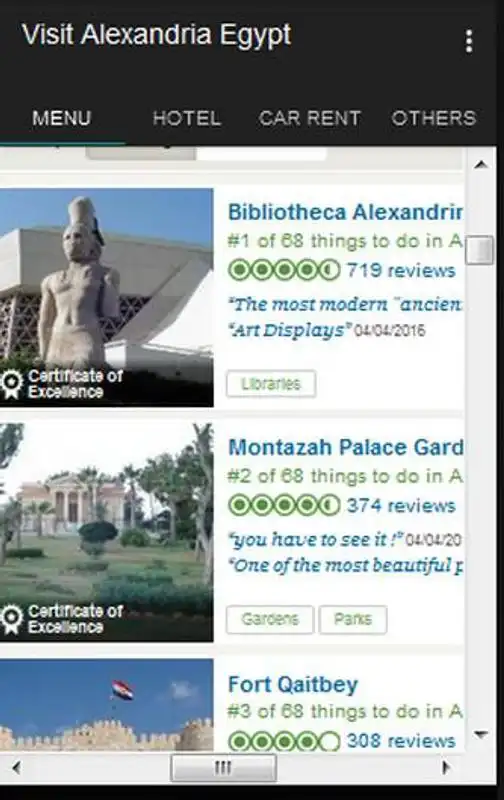Open the Fort Qaitbey listing link
504x800 pixels.
[x=293, y=685]
